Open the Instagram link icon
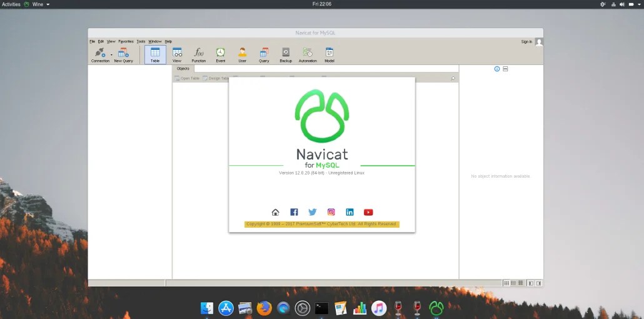 coord(331,212)
